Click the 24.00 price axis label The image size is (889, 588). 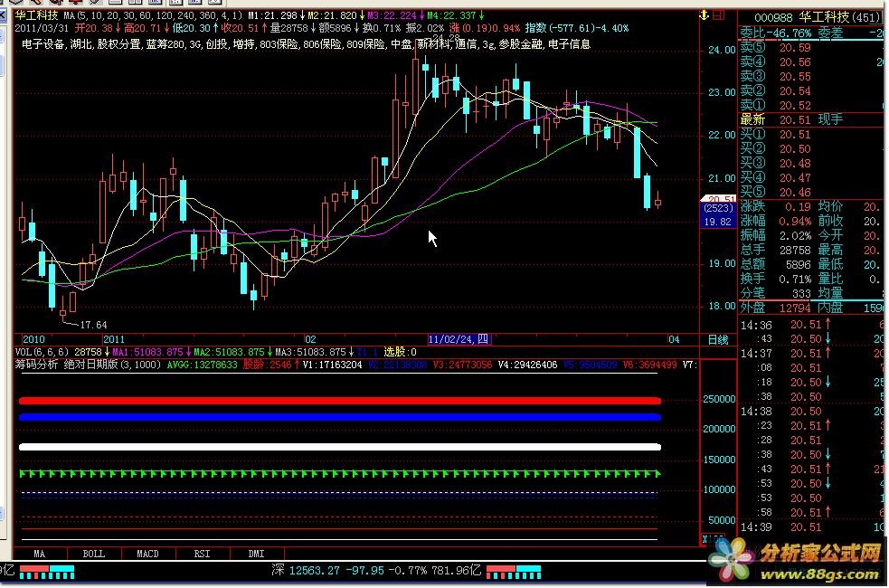721,50
